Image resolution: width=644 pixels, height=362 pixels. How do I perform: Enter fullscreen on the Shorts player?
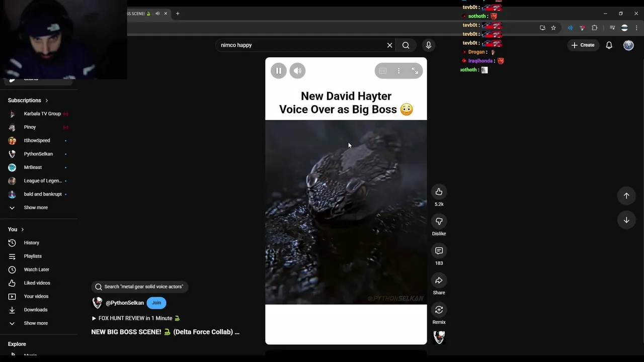[x=415, y=71]
